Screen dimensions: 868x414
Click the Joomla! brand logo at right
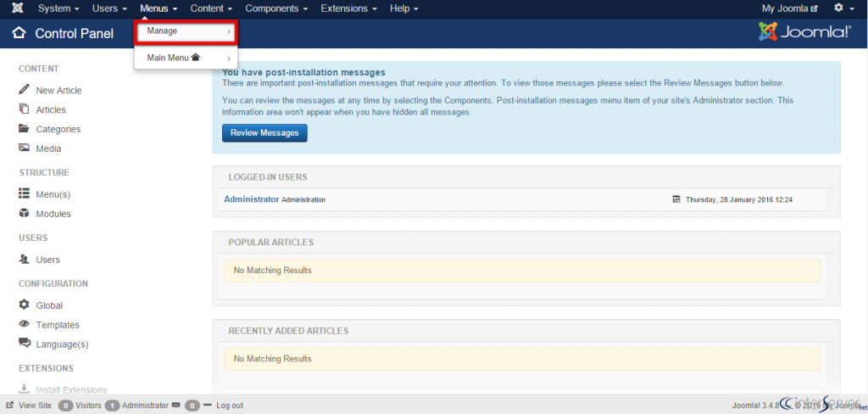coord(804,32)
